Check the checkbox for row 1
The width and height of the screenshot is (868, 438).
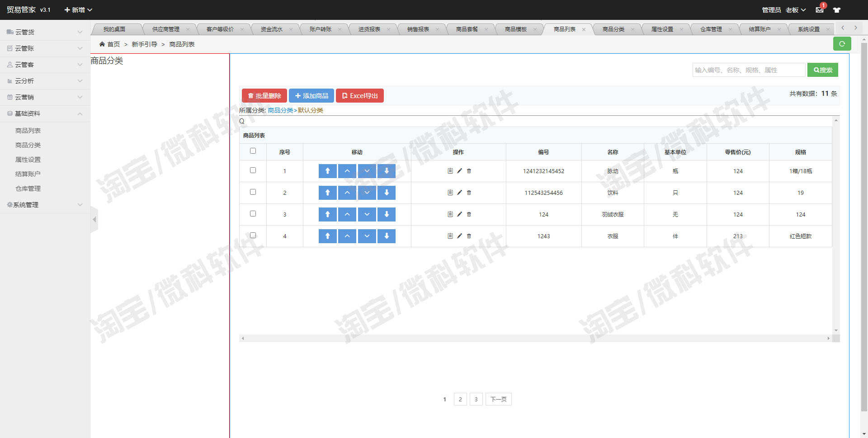coord(253,170)
